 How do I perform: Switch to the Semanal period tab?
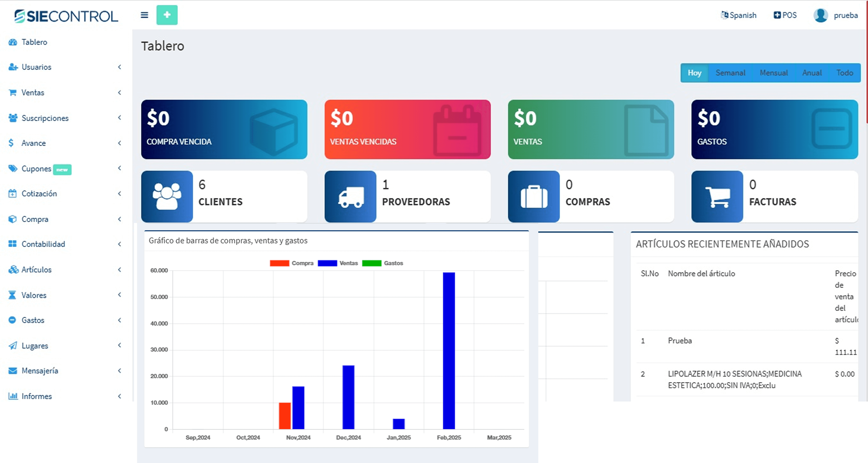730,73
